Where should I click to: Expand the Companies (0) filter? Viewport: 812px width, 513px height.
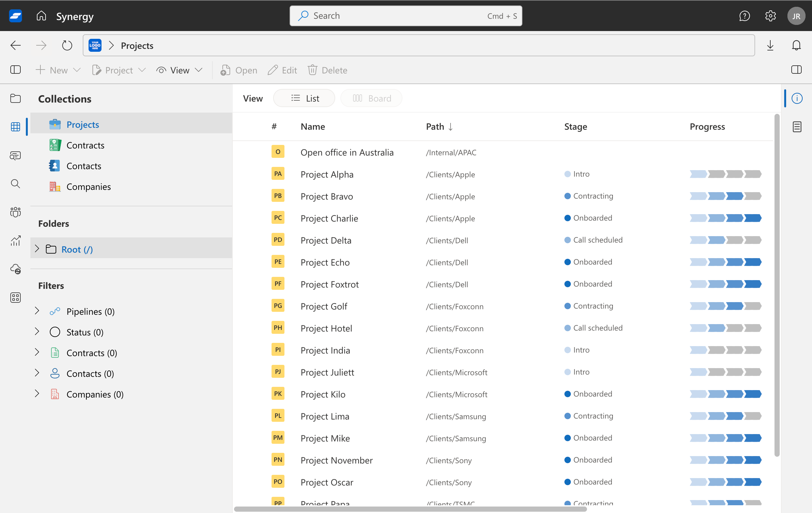(x=37, y=394)
